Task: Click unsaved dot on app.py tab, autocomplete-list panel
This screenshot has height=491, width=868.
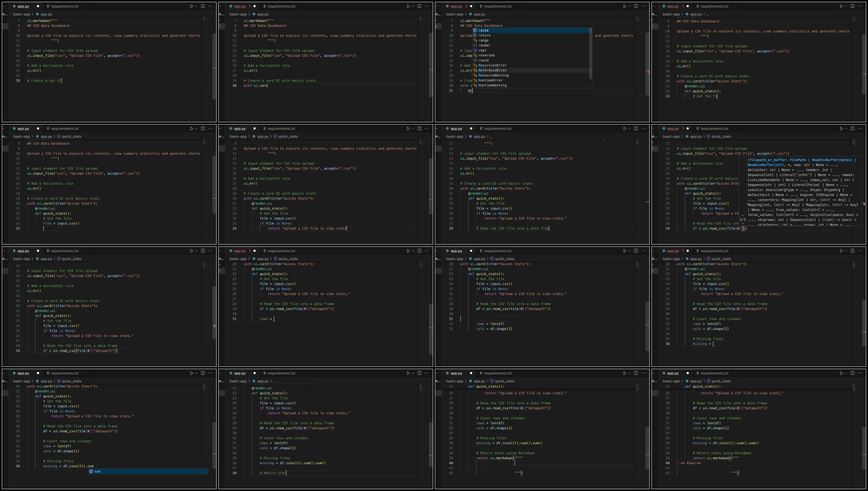Action: [471, 6]
